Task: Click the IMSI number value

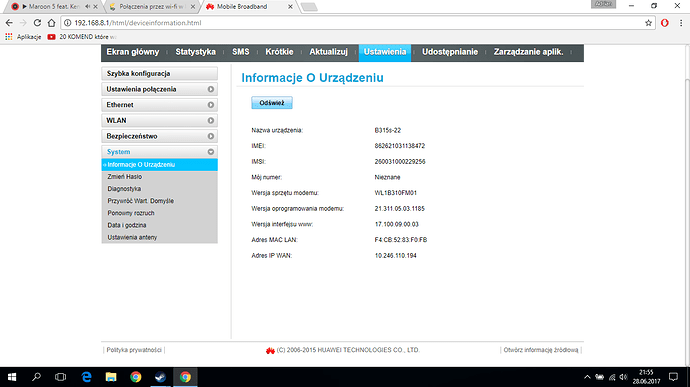Action: point(400,162)
